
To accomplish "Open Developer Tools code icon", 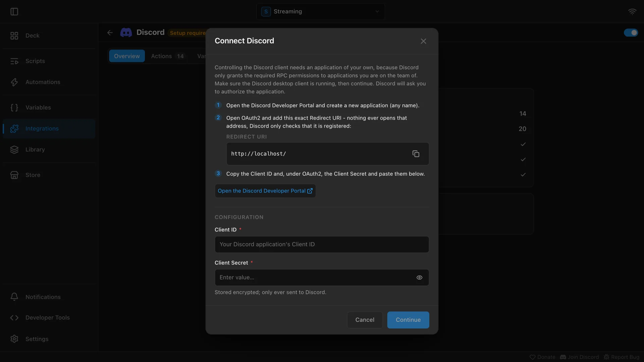I will coord(14,318).
